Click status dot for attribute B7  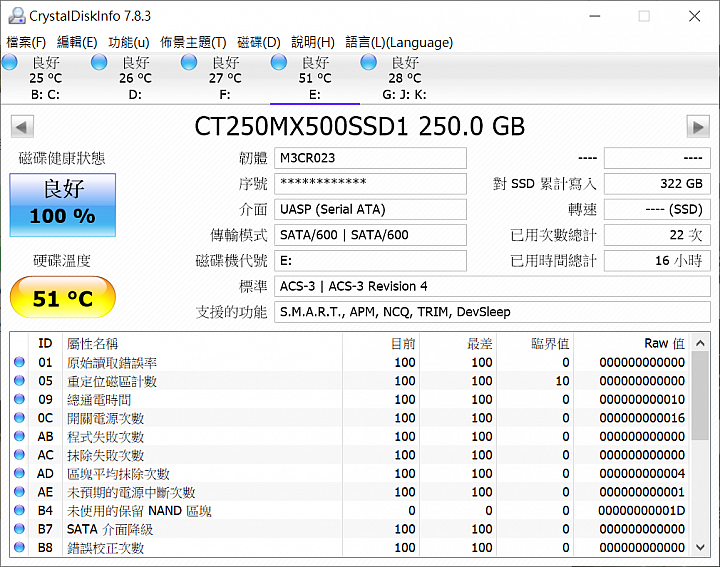[19, 529]
